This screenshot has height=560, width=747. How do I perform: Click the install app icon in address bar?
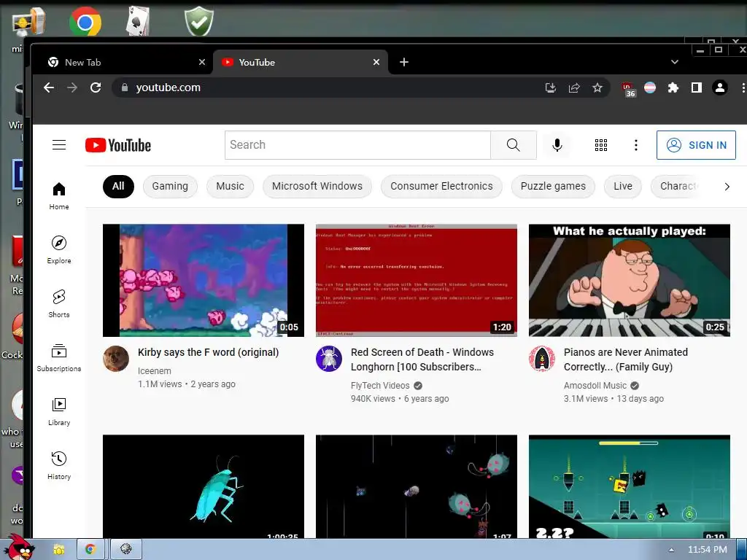tap(550, 87)
